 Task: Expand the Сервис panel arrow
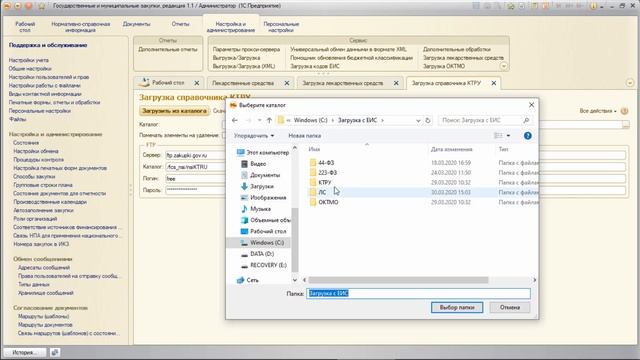point(504,66)
